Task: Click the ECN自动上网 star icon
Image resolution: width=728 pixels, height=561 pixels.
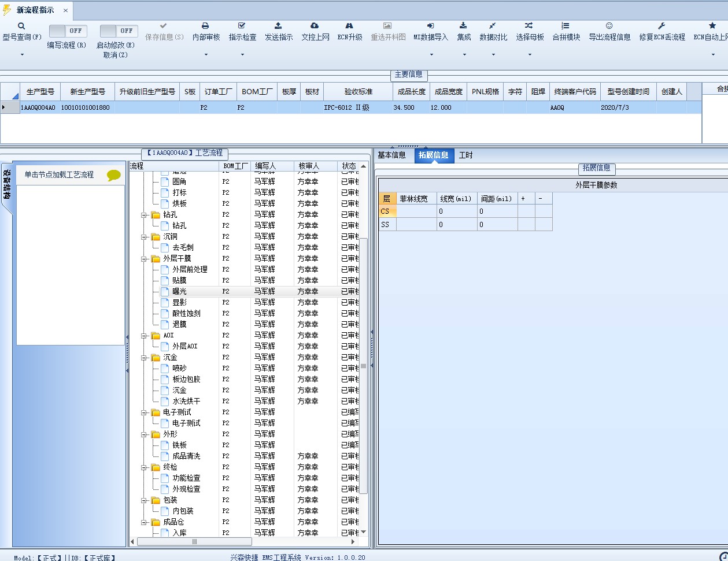Action: point(712,26)
